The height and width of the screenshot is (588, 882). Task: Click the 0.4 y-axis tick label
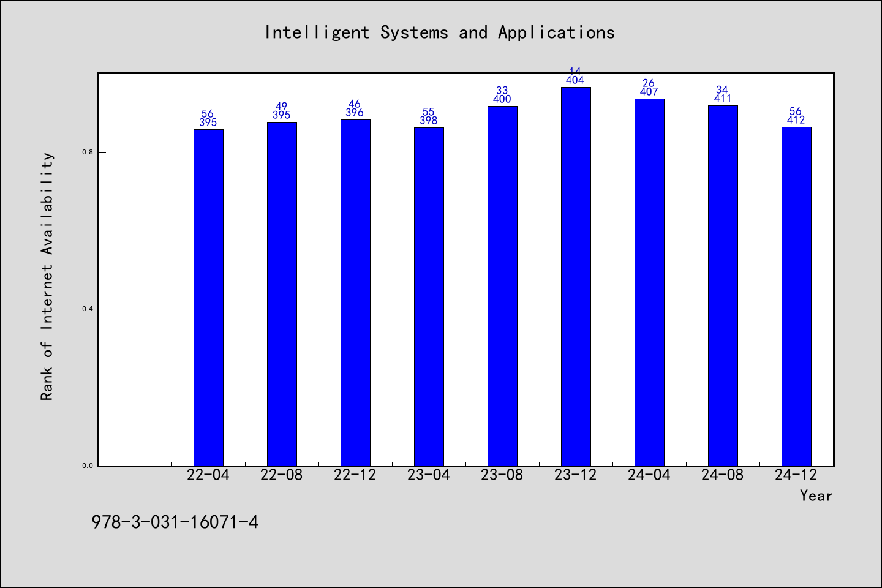click(x=88, y=309)
